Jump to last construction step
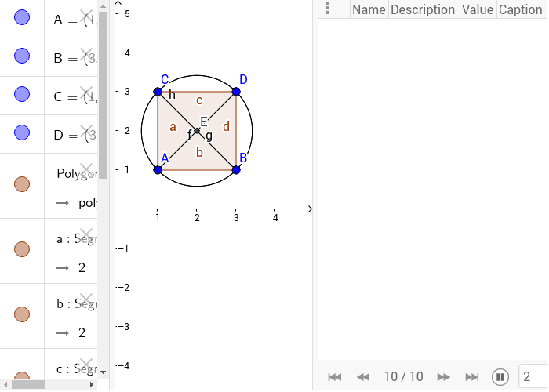 pos(472,377)
